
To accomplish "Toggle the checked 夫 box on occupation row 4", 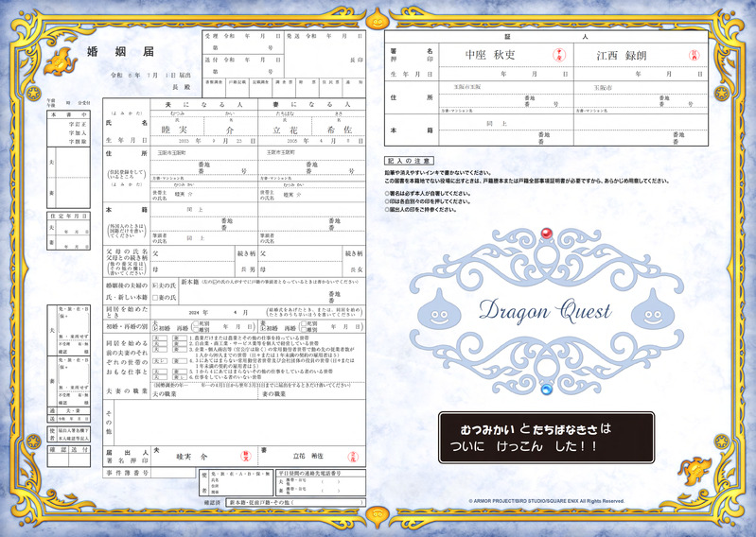I will coord(160,361).
